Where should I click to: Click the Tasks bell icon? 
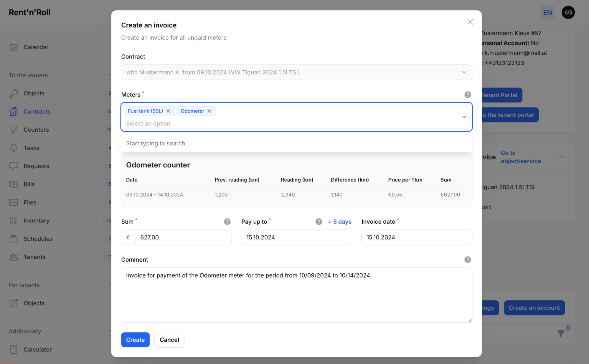(x=14, y=148)
